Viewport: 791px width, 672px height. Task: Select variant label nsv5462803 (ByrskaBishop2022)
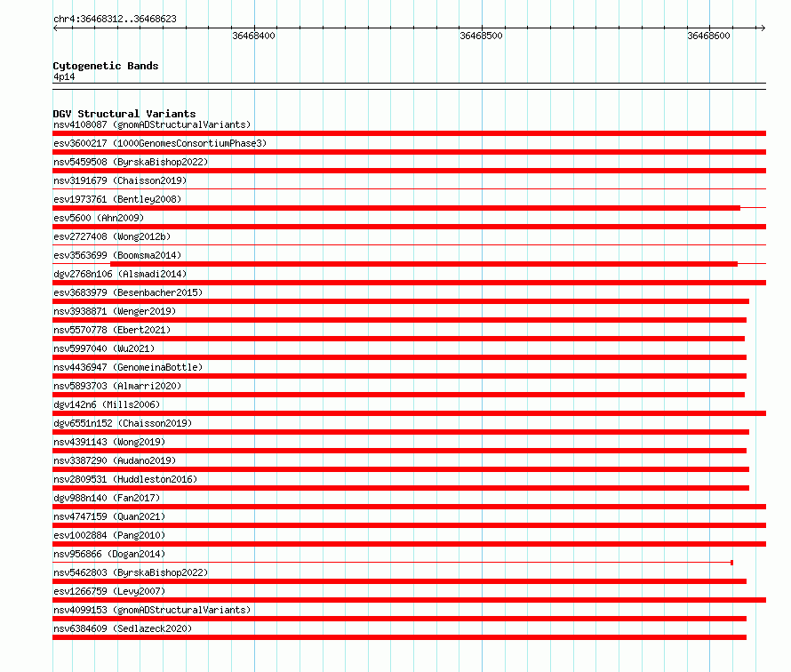[131, 572]
